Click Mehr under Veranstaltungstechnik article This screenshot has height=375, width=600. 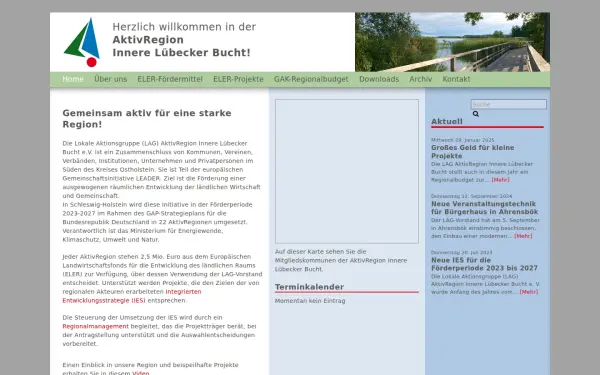pyautogui.click(x=523, y=236)
